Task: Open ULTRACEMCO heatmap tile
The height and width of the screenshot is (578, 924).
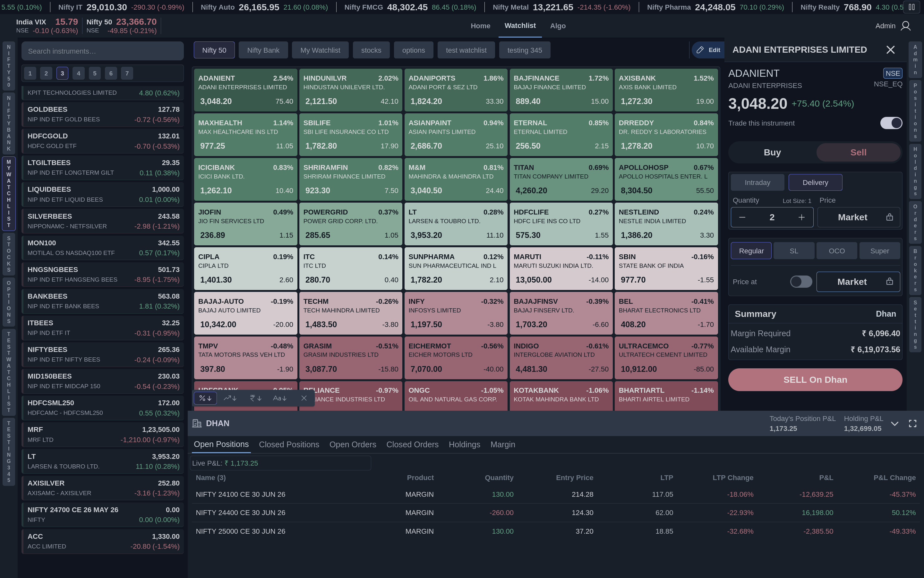Action: point(666,357)
